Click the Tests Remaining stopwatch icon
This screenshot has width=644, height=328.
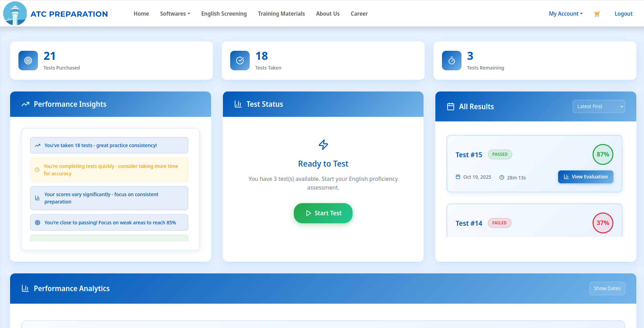point(452,61)
